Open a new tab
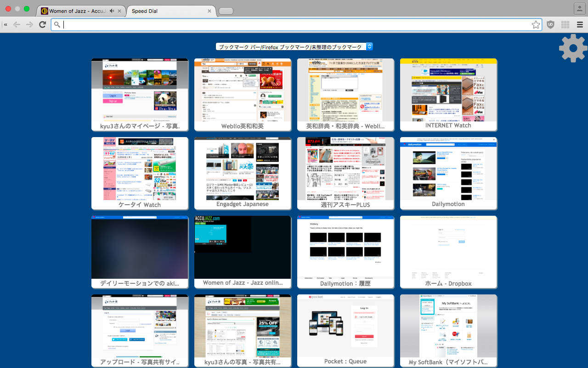 [226, 11]
